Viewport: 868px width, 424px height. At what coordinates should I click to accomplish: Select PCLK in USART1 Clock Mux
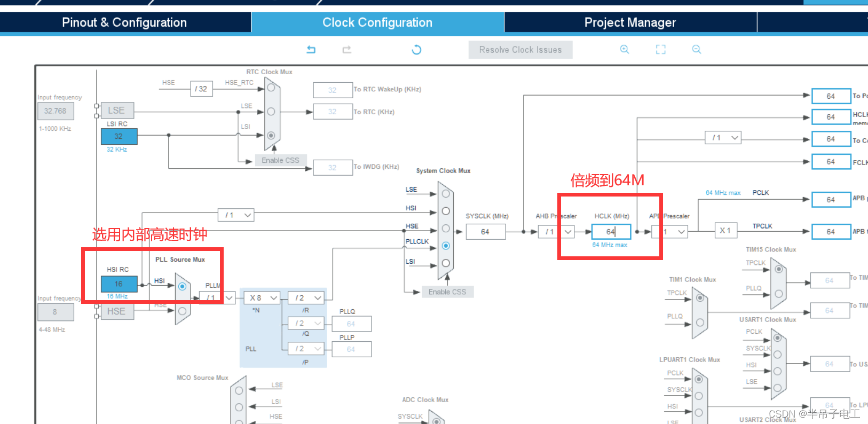coord(777,338)
